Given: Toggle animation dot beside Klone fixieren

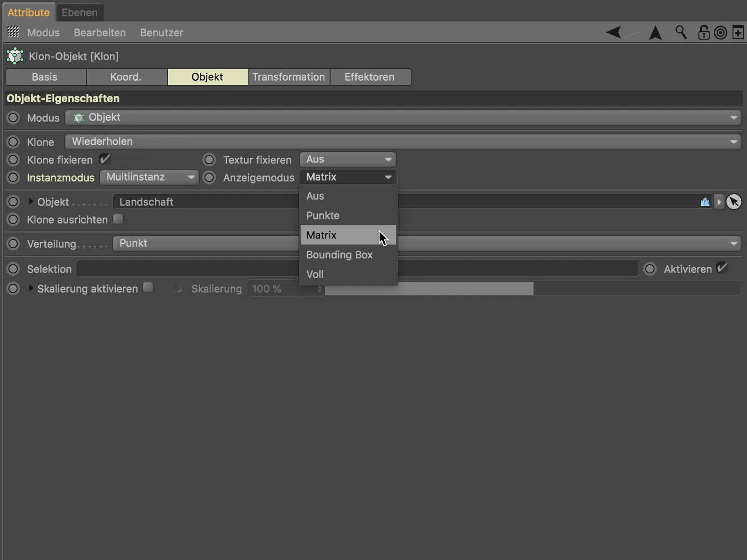Looking at the screenshot, I should pyautogui.click(x=13, y=160).
